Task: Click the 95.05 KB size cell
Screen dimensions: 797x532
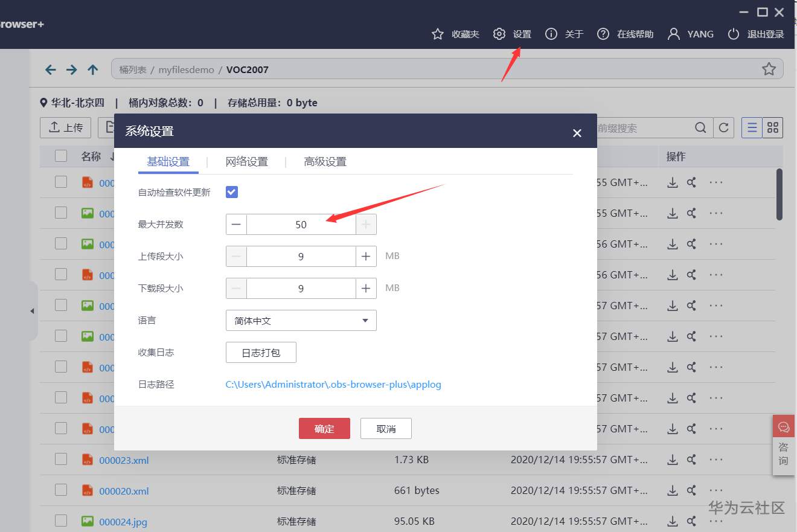Action: (414, 521)
